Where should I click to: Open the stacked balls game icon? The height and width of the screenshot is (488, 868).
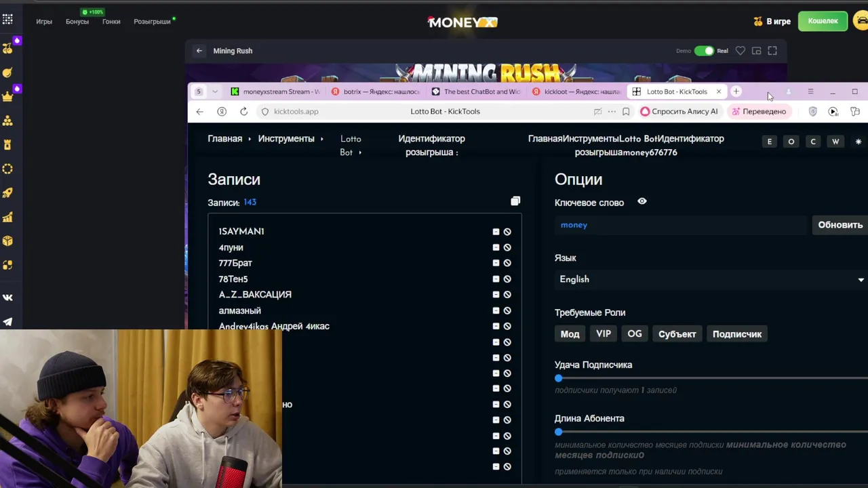coord(7,121)
